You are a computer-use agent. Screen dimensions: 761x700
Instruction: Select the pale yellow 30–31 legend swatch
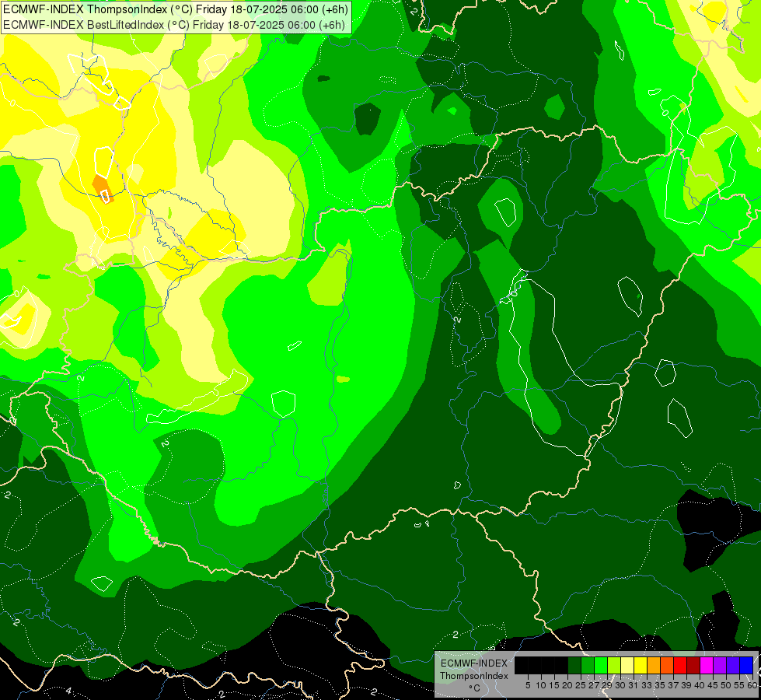pyautogui.click(x=627, y=665)
